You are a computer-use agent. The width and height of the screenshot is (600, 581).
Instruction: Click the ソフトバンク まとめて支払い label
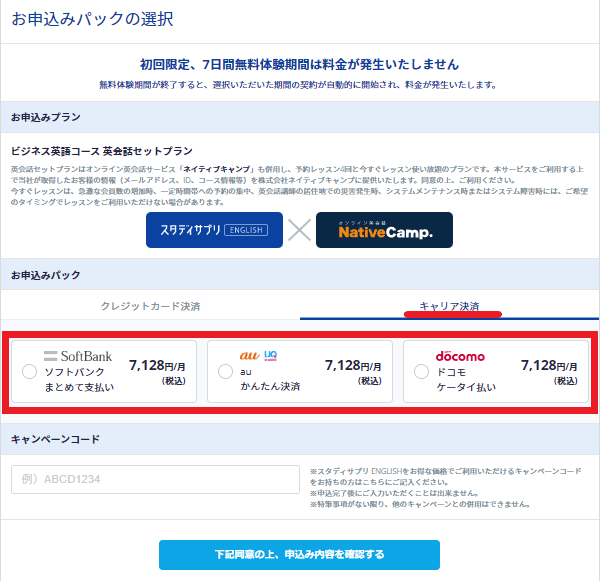(79, 379)
